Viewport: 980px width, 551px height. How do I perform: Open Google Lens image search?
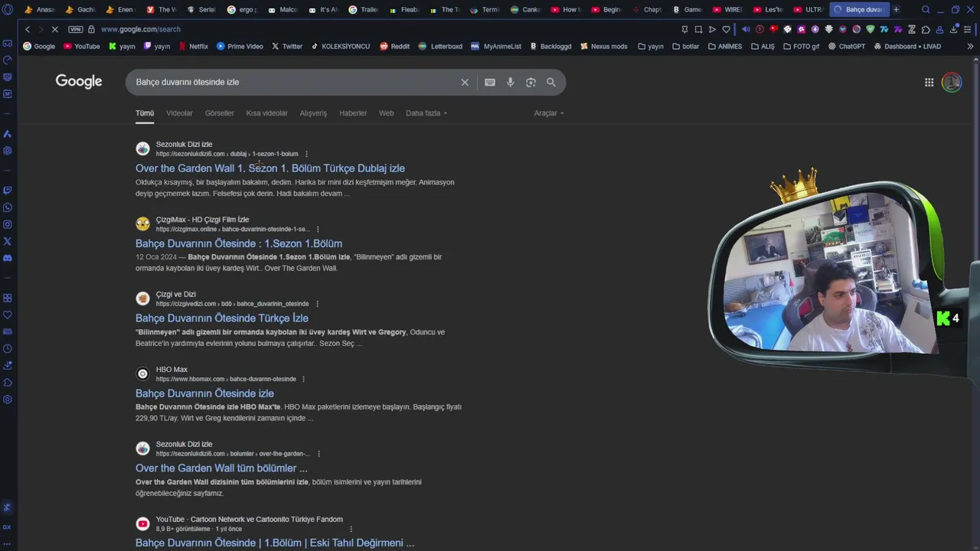coord(531,82)
